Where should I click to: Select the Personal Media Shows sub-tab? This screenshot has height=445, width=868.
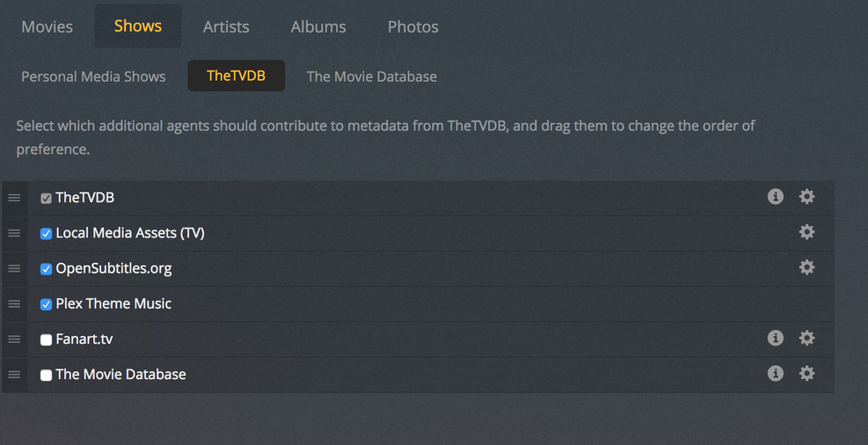[93, 77]
